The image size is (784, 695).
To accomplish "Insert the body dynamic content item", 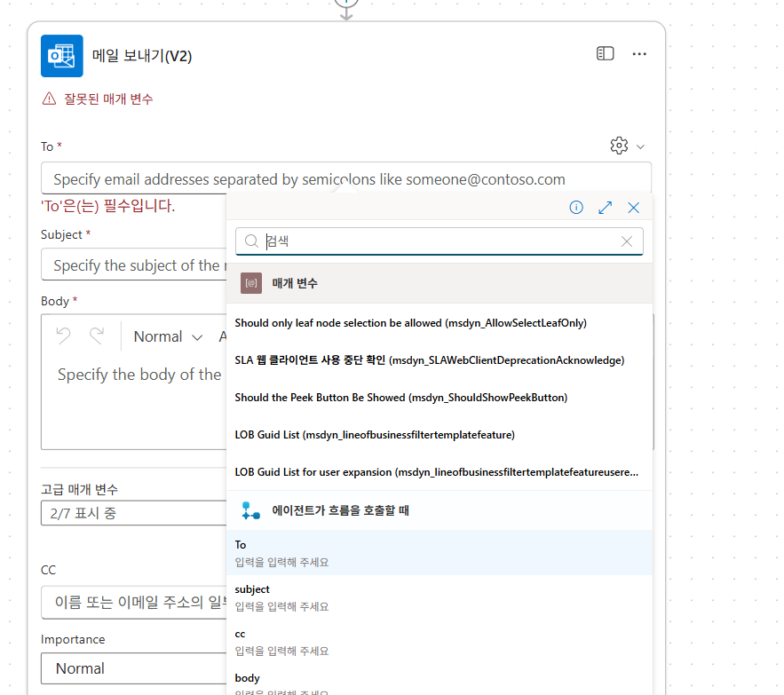I will pos(440,680).
